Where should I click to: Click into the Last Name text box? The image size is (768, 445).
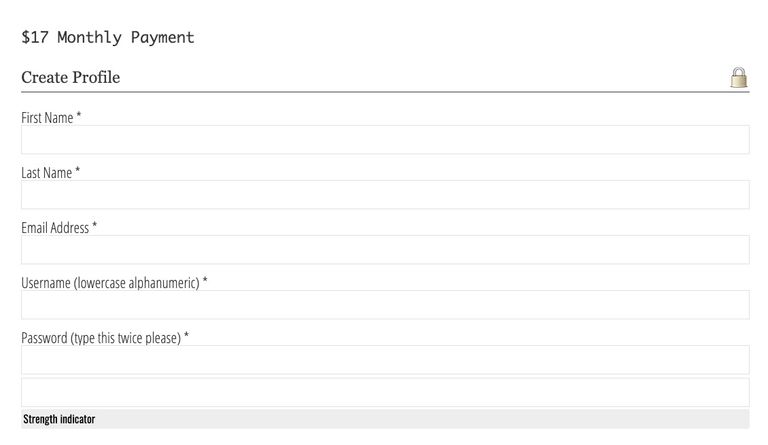click(385, 195)
